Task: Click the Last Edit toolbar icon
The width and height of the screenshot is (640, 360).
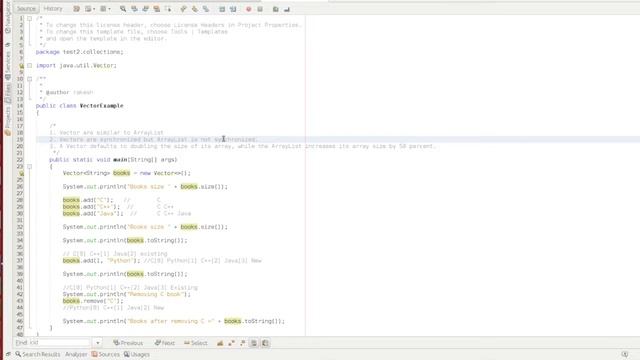Action: pyautogui.click(x=76, y=9)
